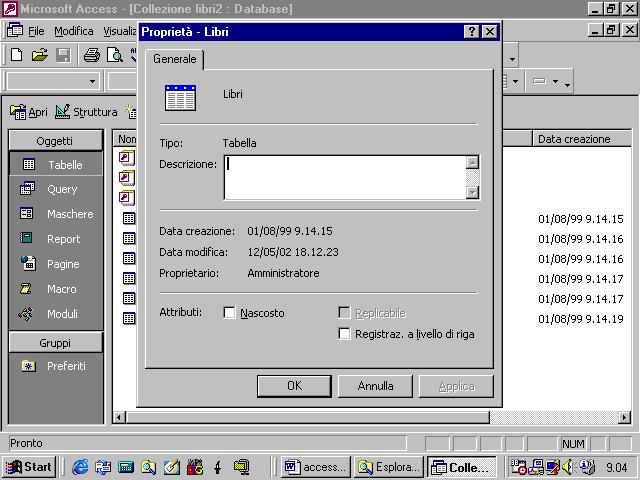
Task: Tick the Replicabile checkbox
Action: tap(344, 313)
